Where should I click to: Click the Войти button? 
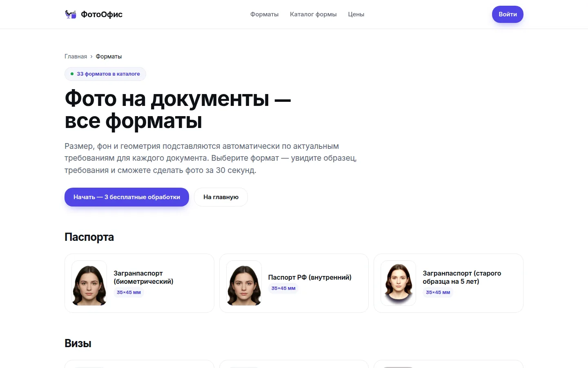click(x=508, y=14)
